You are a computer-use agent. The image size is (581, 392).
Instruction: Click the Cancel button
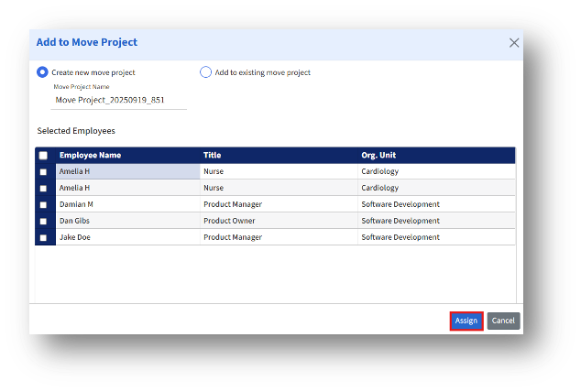coord(503,321)
